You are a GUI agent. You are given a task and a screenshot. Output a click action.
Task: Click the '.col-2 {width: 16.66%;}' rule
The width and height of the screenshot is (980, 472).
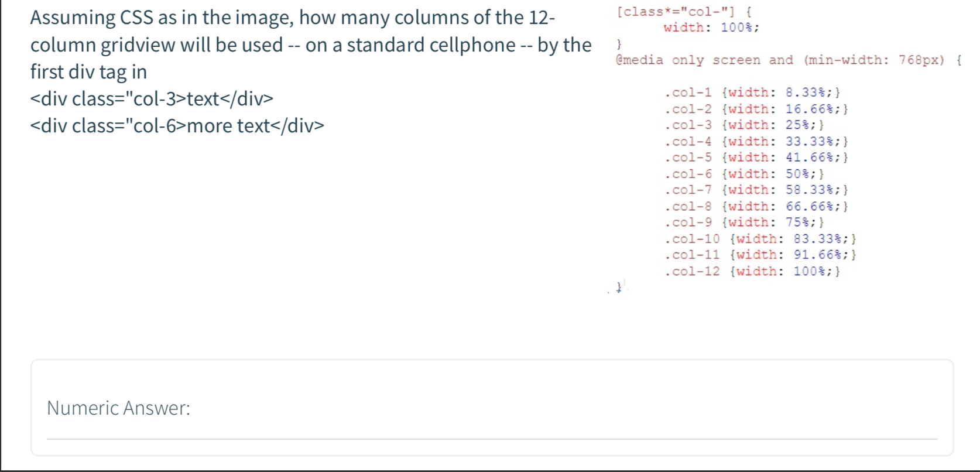[756, 109]
